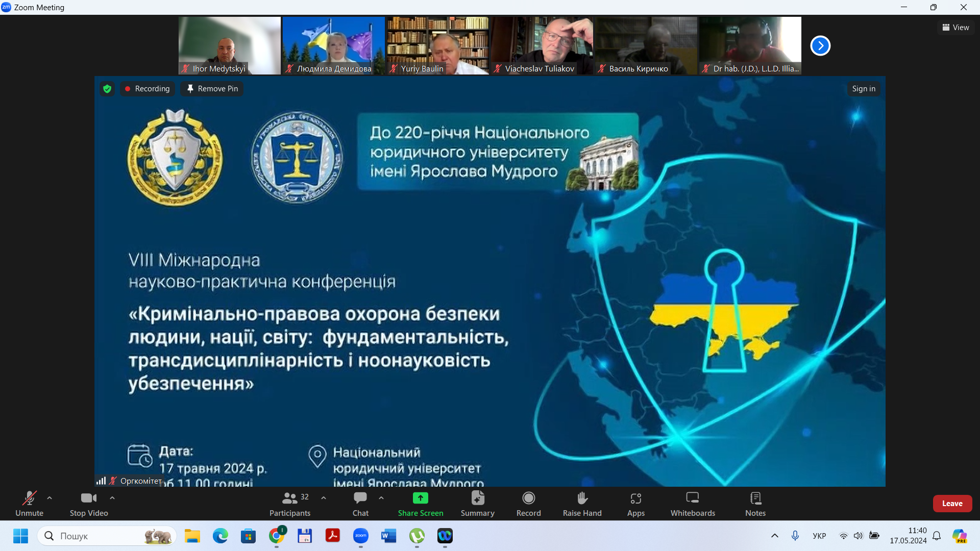Unmute the microphone
This screenshot has height=551, width=980.
point(29,504)
